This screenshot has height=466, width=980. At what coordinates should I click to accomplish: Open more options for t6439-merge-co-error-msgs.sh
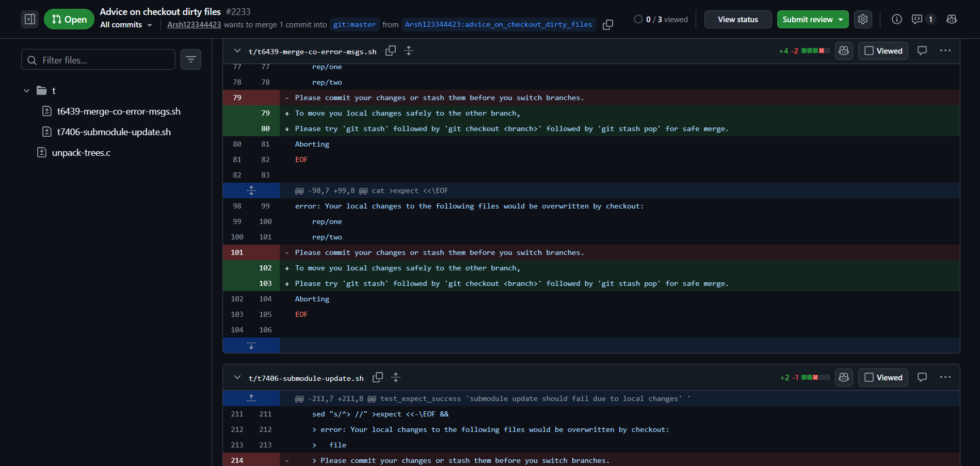tap(945, 51)
